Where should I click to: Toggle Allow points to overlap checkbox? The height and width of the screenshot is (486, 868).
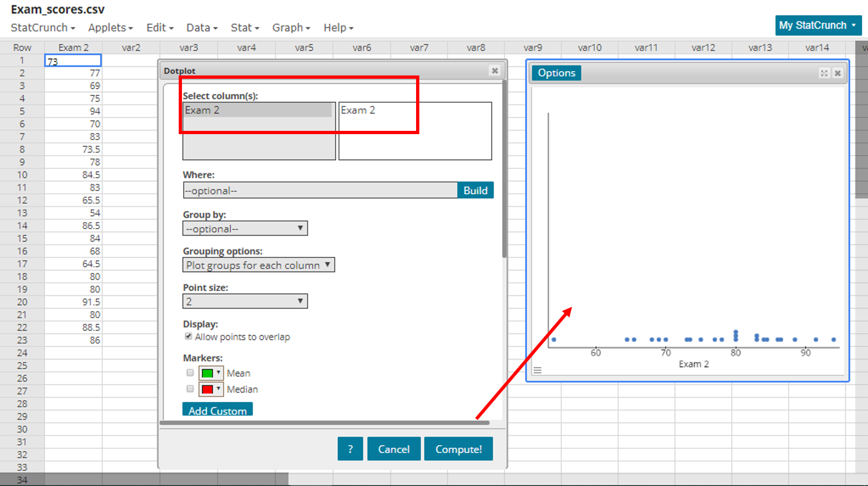(x=188, y=337)
